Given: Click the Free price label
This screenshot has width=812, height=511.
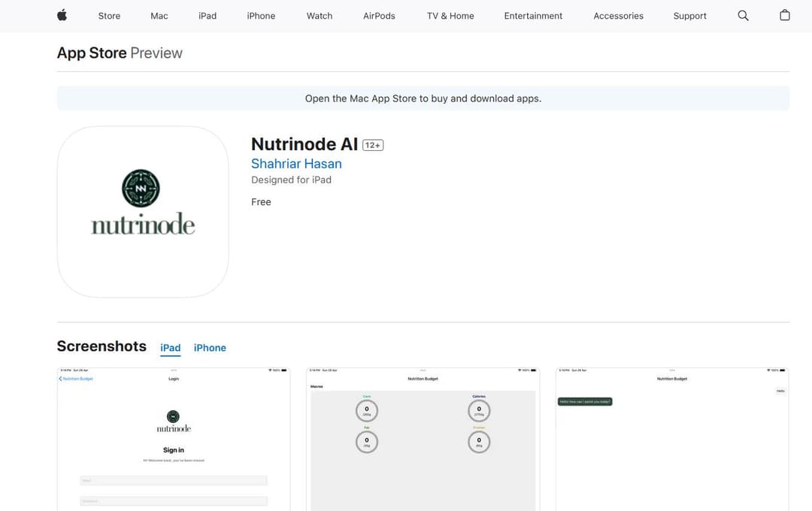Looking at the screenshot, I should (261, 202).
